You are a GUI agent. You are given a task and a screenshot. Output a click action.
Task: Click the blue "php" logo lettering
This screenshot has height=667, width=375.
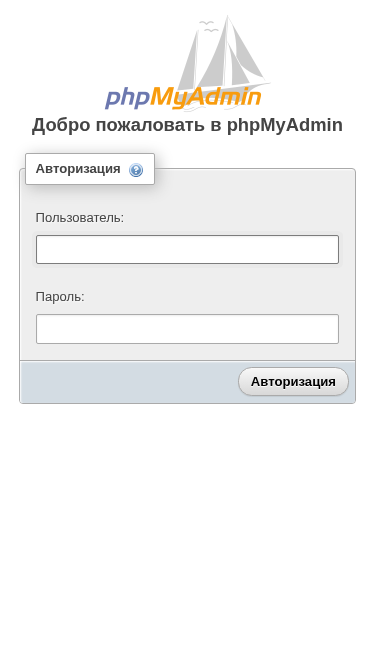(127, 98)
